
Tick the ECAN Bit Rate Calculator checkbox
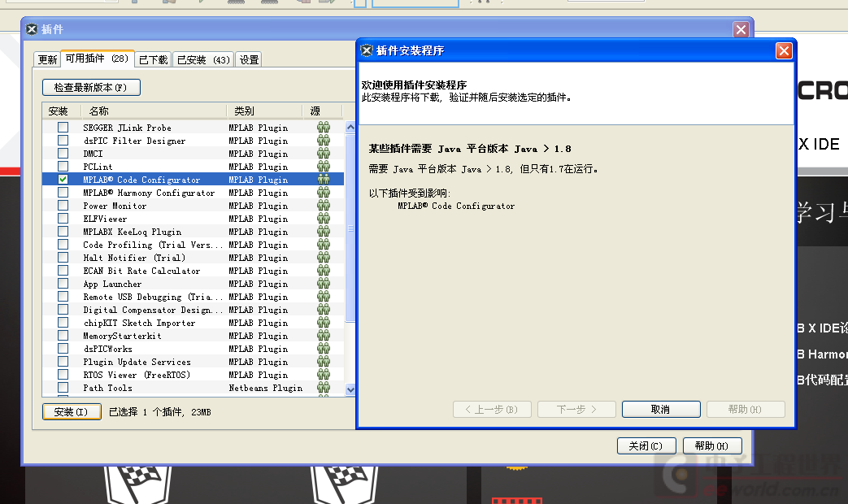click(63, 271)
